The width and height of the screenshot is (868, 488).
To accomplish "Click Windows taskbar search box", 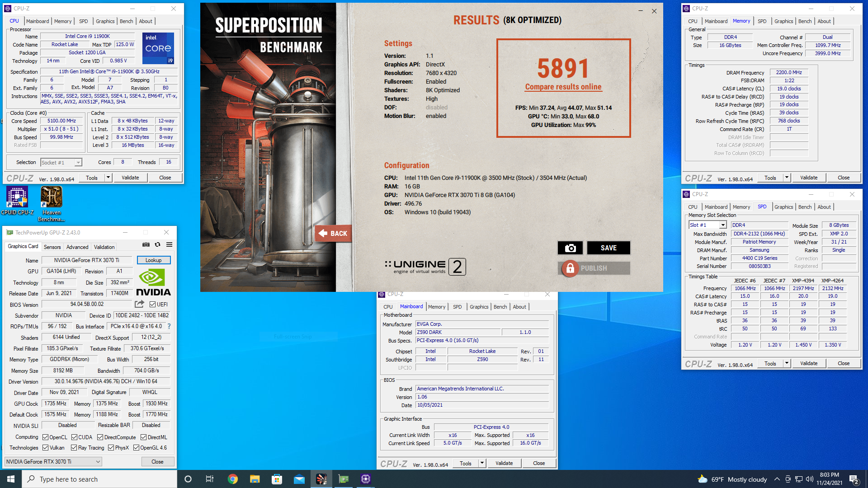I will [x=99, y=479].
